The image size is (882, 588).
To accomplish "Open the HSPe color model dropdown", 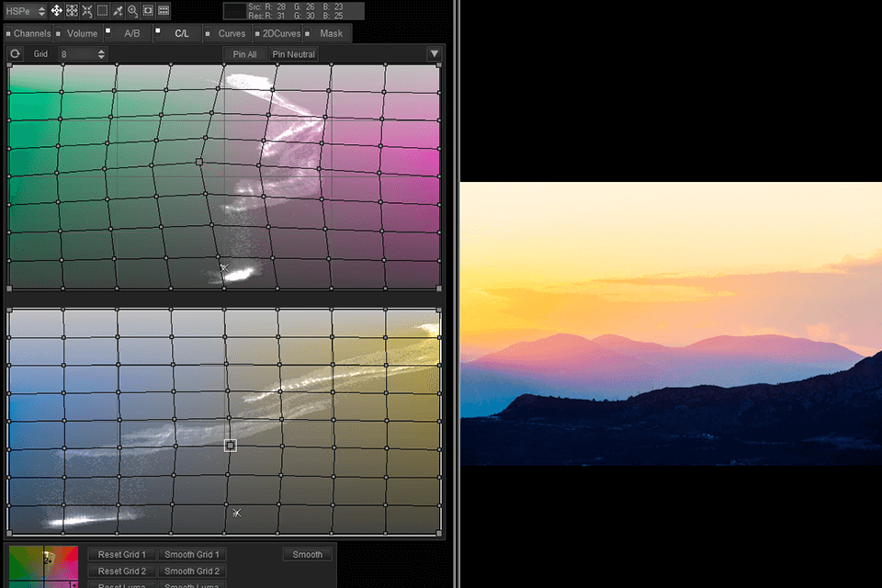I will 26,11.
